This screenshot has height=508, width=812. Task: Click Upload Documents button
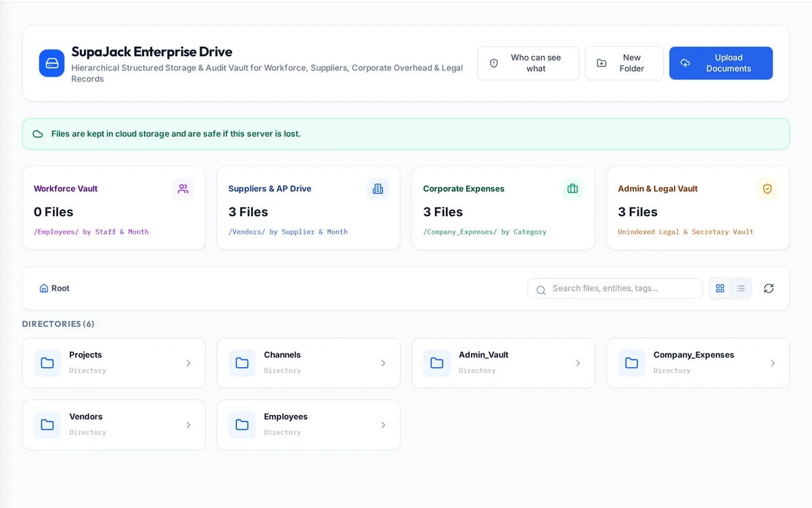click(721, 63)
